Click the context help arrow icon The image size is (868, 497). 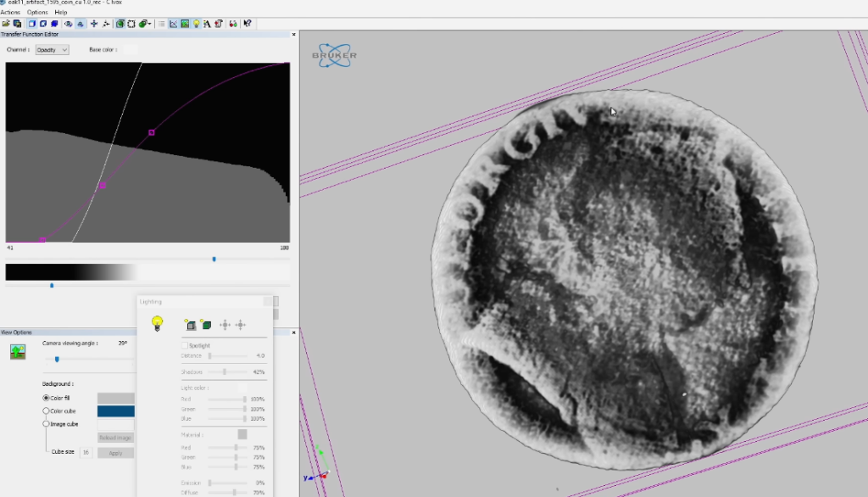click(247, 24)
